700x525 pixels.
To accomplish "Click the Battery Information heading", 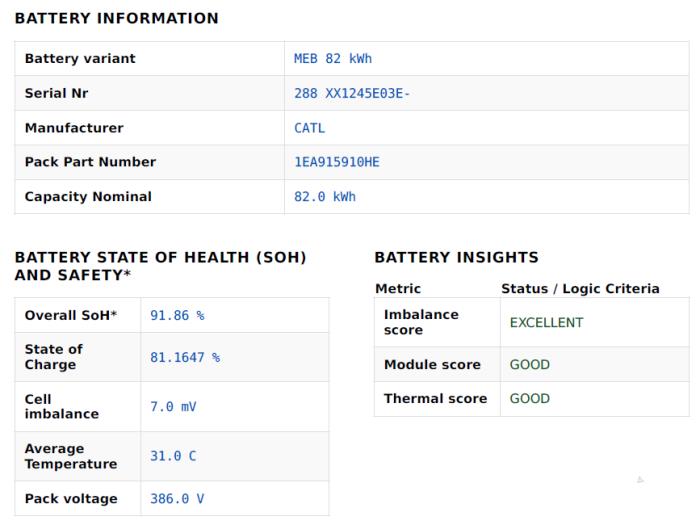I will 117,18.
